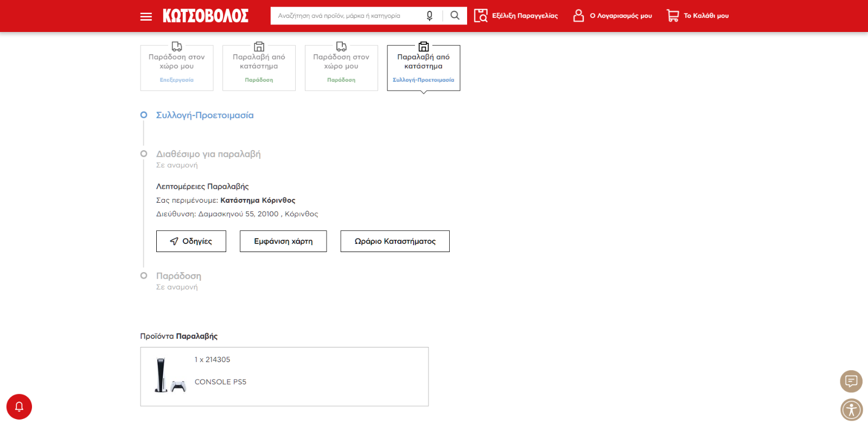
Task: Click the address Δαμασκηνού 55, 20100, Κόρινθος
Action: [258, 214]
